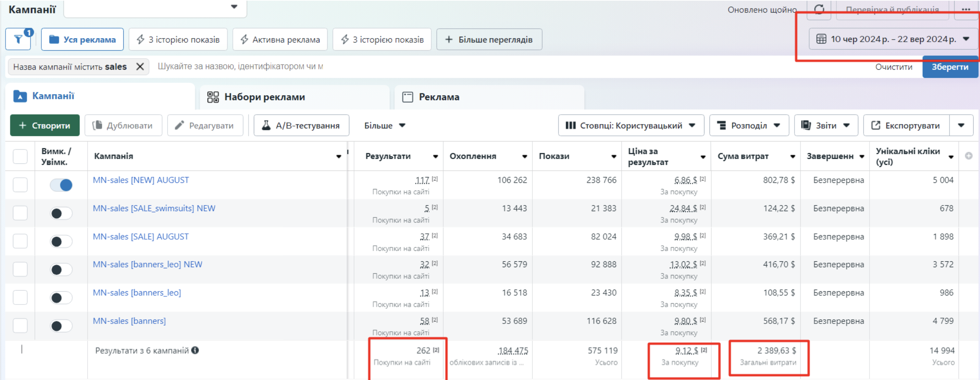Check the MN-sales [banners_leo] NEW row checkbox
The height and width of the screenshot is (380, 980).
tap(20, 269)
